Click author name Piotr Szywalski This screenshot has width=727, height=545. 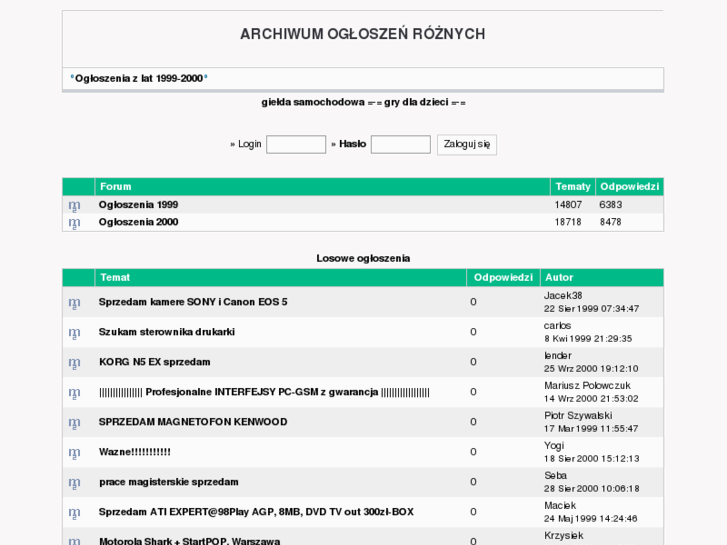[x=578, y=415]
